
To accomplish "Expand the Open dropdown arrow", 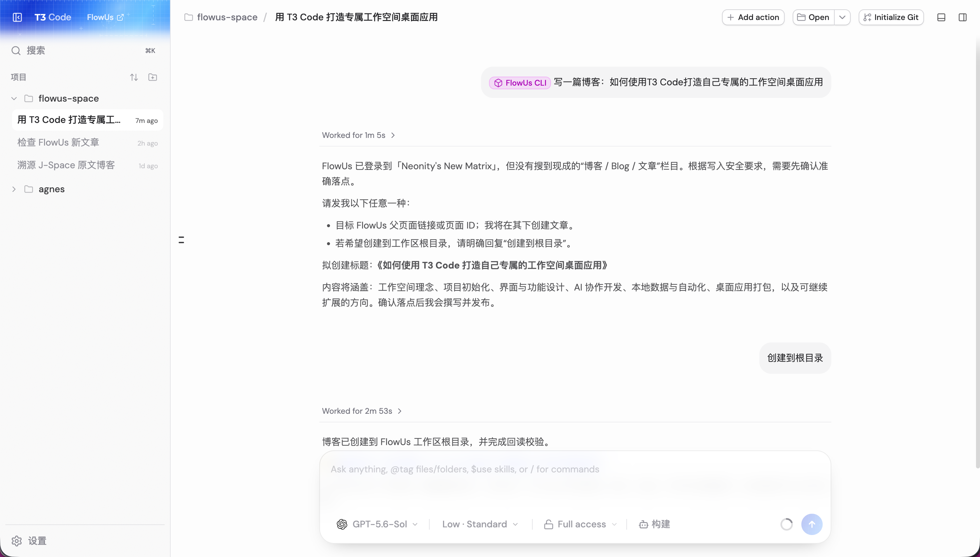I will coord(842,17).
